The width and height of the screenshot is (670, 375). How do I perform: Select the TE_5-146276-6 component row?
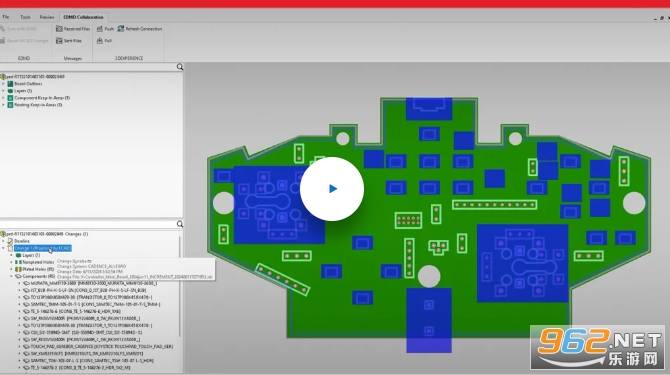[x=73, y=311]
